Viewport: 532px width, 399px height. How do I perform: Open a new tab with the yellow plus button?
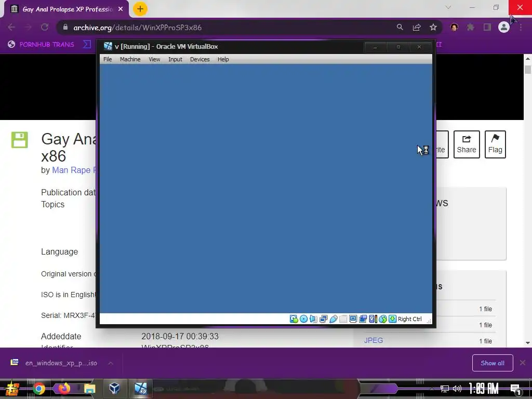pos(140,9)
